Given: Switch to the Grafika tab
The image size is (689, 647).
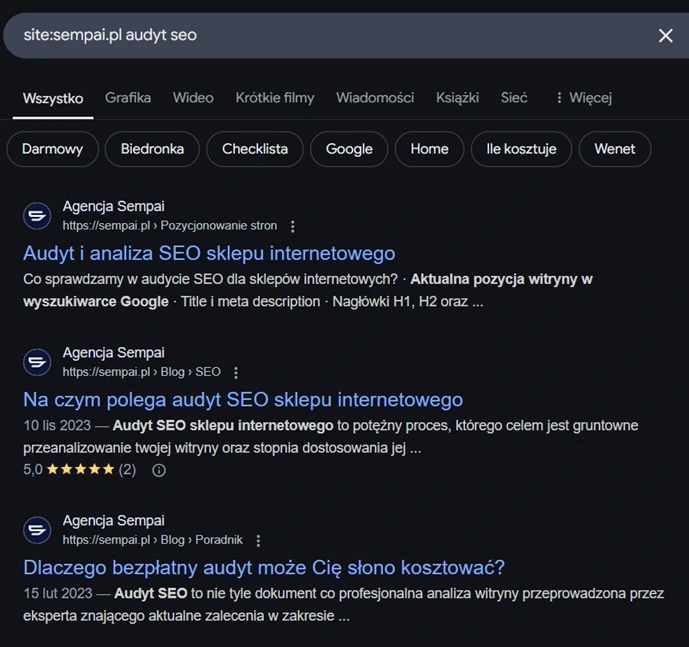Looking at the screenshot, I should [x=128, y=98].
